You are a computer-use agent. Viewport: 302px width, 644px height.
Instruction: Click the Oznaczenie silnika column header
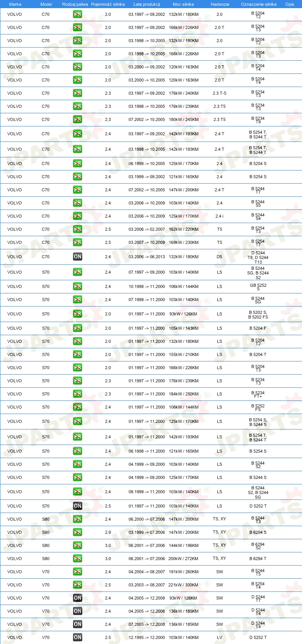(x=259, y=4)
